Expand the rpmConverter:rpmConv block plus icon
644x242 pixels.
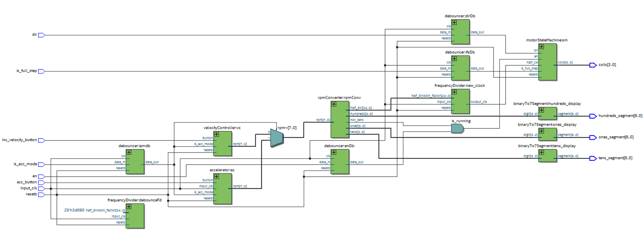[x=334, y=104]
